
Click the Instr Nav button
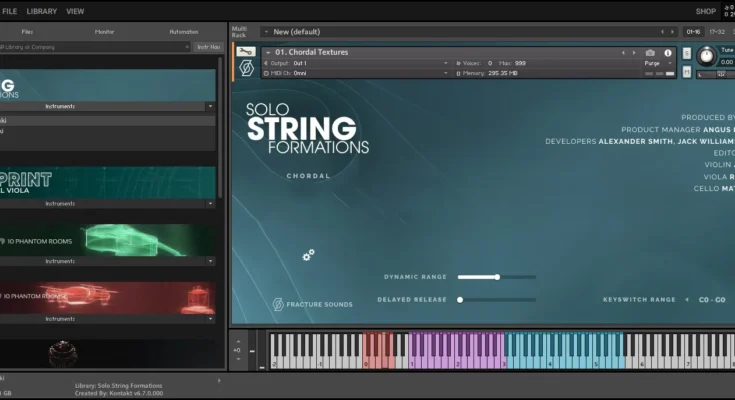(208, 47)
